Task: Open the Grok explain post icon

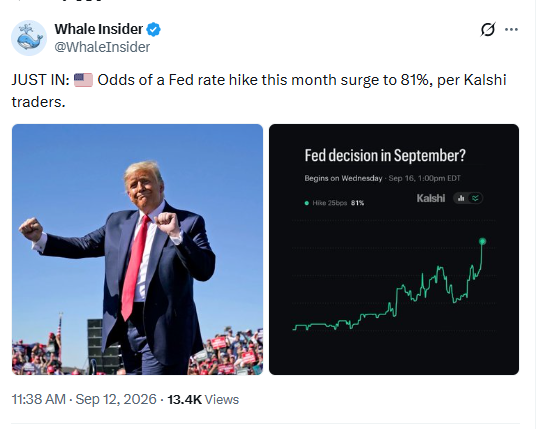Action: pyautogui.click(x=488, y=29)
